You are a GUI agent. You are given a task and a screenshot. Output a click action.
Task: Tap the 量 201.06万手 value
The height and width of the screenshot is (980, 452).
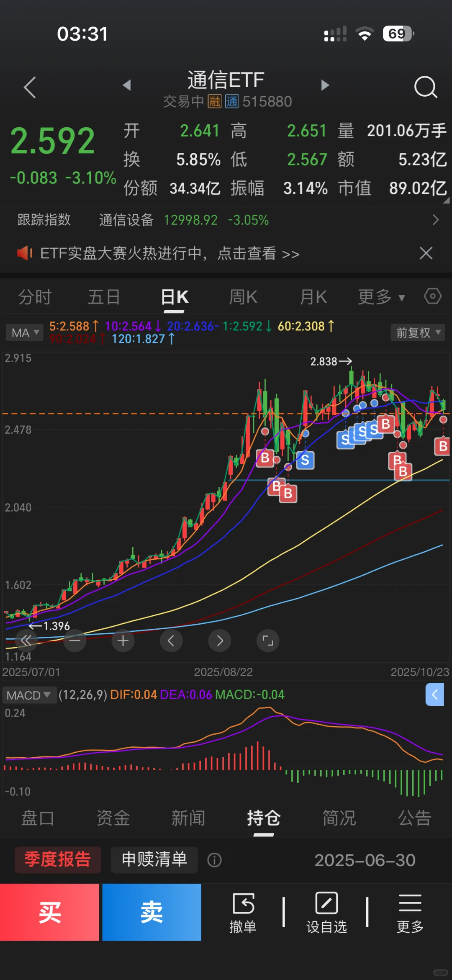(x=407, y=131)
